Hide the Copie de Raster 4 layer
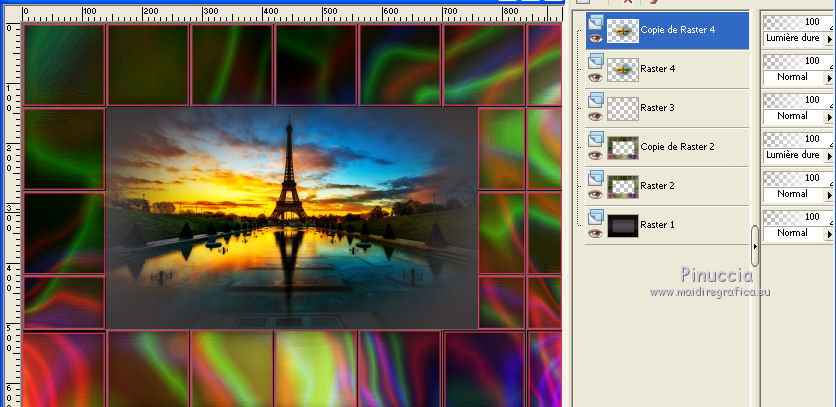The width and height of the screenshot is (836, 407). click(596, 38)
